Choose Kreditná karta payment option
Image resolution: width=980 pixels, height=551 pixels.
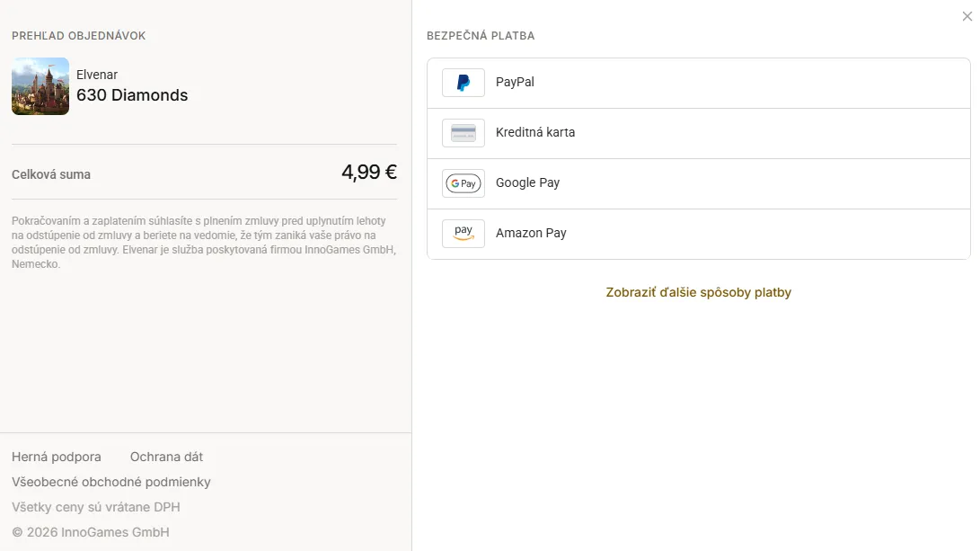[x=698, y=133]
